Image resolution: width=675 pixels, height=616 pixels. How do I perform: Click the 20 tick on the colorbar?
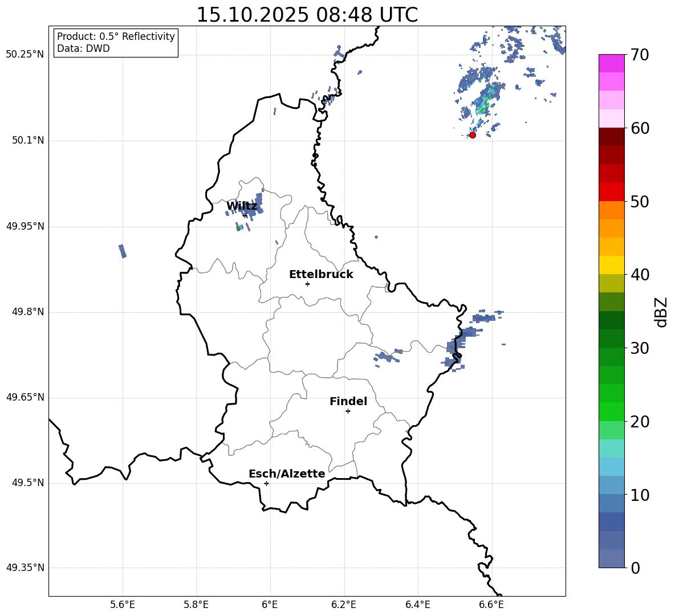(639, 422)
